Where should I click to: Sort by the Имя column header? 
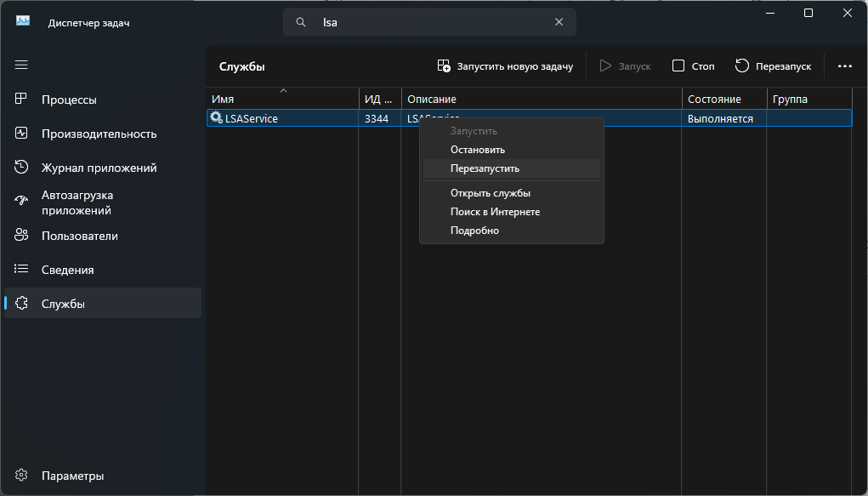pyautogui.click(x=282, y=99)
